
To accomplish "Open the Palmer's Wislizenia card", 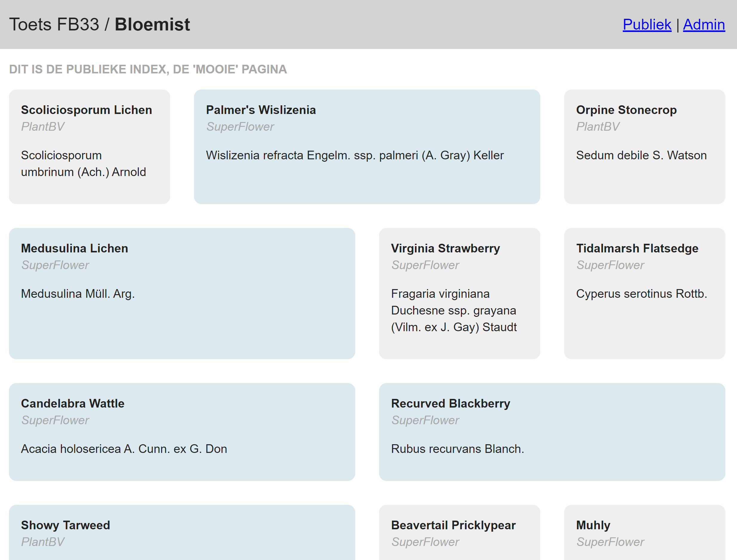I will pyautogui.click(x=367, y=146).
